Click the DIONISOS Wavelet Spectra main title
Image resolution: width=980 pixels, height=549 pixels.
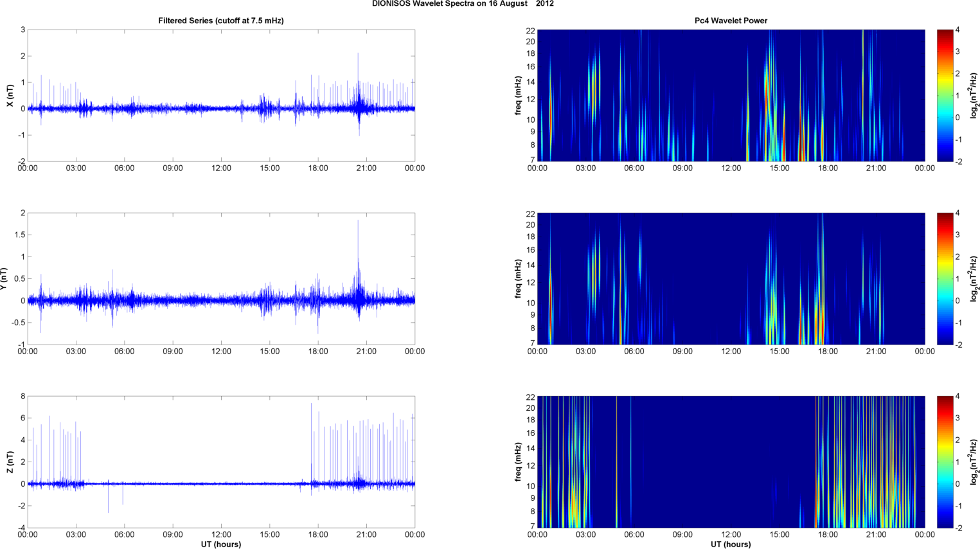click(x=463, y=4)
